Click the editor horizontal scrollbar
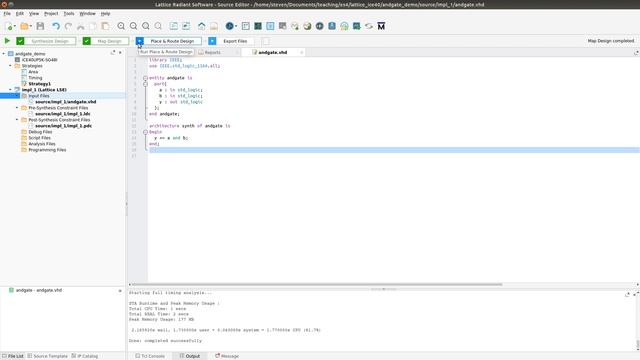This screenshot has width=640, height=360. click(317, 284)
